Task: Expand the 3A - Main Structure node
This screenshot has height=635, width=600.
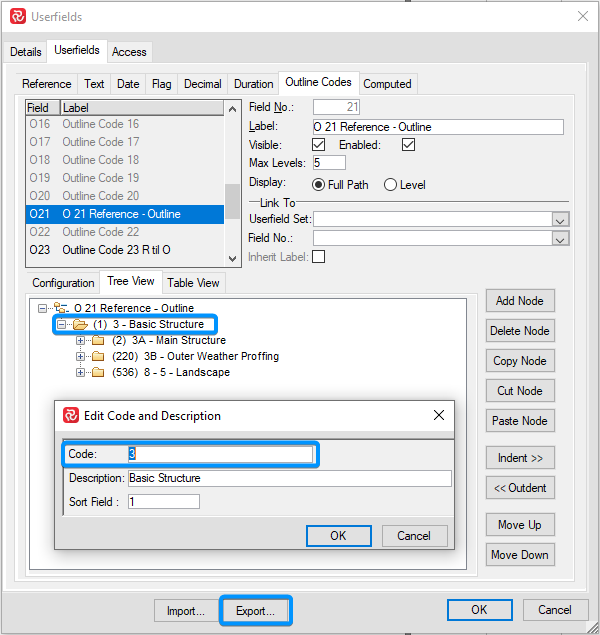Action: coord(81,341)
